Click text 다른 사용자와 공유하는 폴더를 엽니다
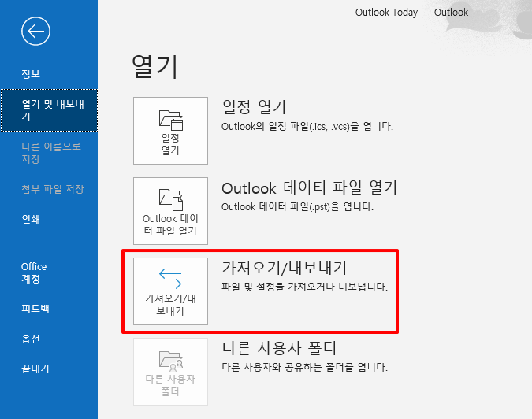This screenshot has width=532, height=419. click(304, 367)
